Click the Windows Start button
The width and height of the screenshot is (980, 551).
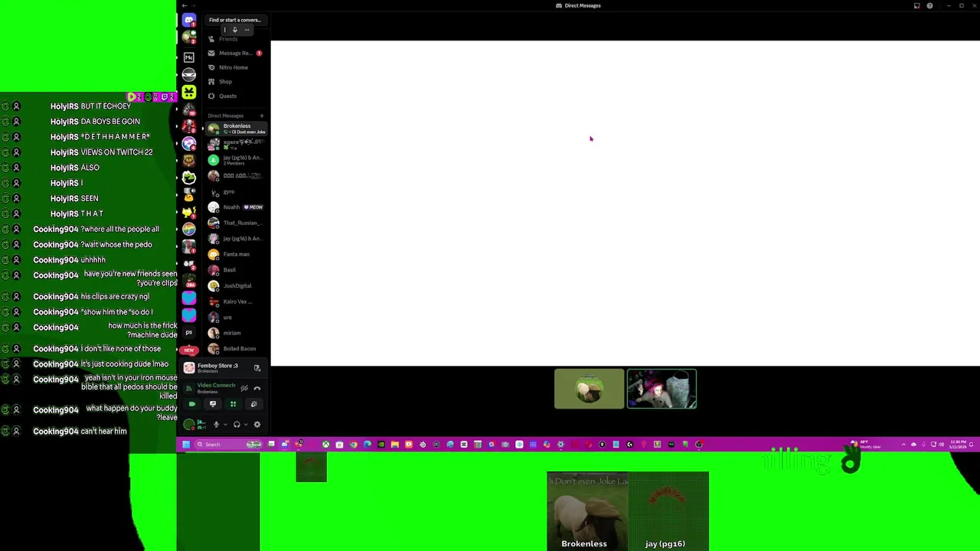(186, 444)
